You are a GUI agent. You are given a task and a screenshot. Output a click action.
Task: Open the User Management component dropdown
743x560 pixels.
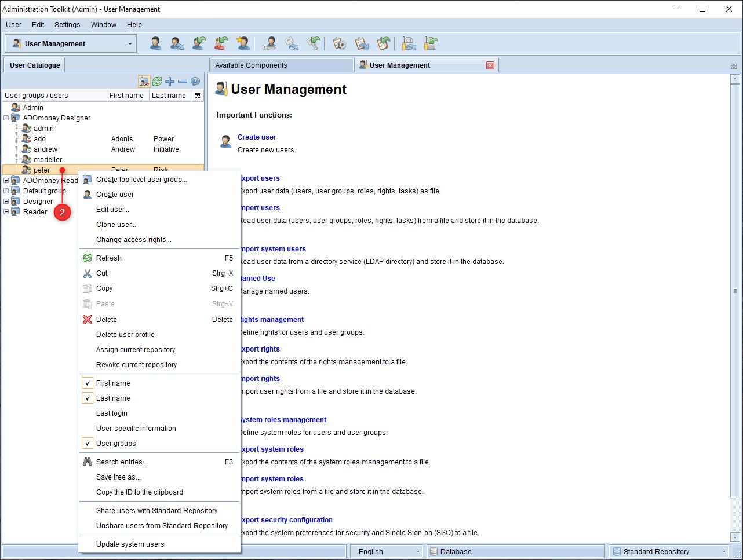point(71,44)
